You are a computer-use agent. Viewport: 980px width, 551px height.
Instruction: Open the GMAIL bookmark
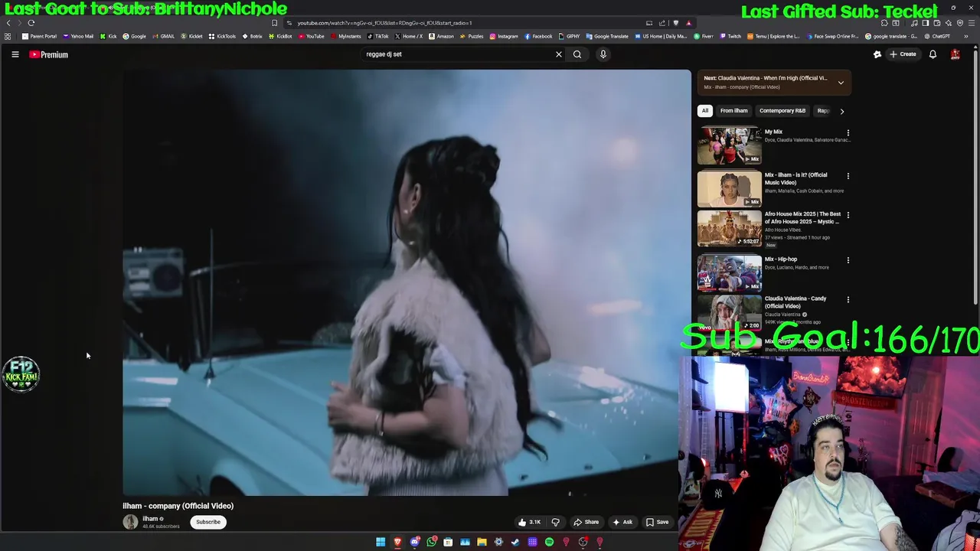pyautogui.click(x=164, y=37)
